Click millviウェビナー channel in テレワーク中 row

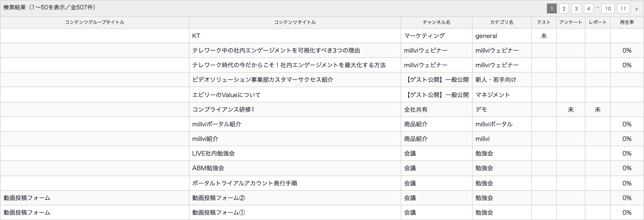[426, 50]
